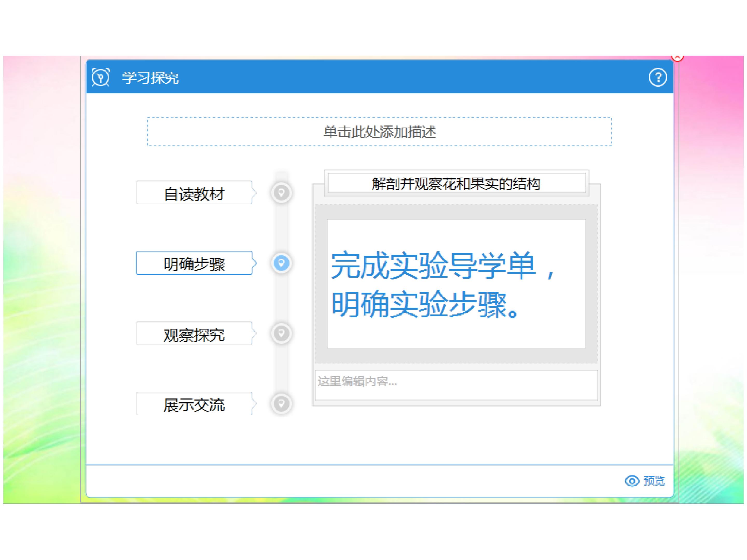Click the help question mark icon
747x560 pixels.
[657, 77]
